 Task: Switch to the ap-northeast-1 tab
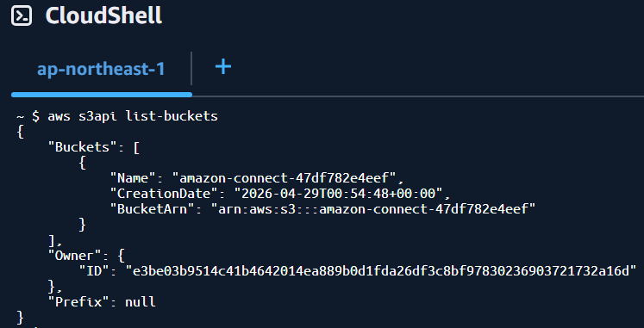point(101,69)
